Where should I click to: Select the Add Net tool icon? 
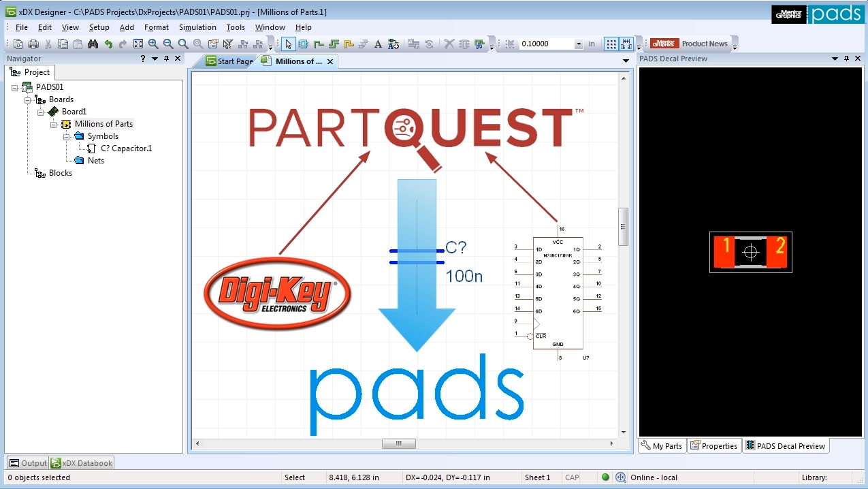coord(319,44)
